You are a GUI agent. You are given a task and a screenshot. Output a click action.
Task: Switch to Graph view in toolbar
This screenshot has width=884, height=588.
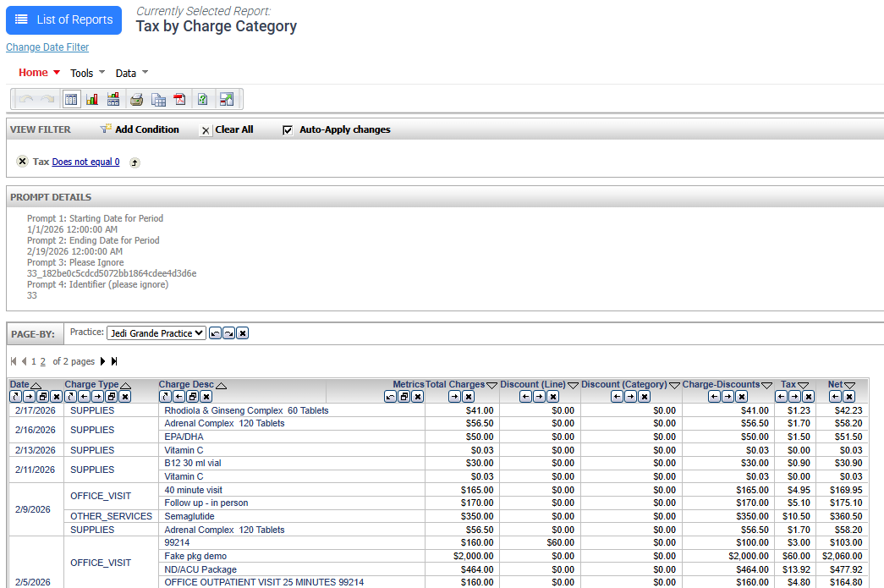[92, 99]
